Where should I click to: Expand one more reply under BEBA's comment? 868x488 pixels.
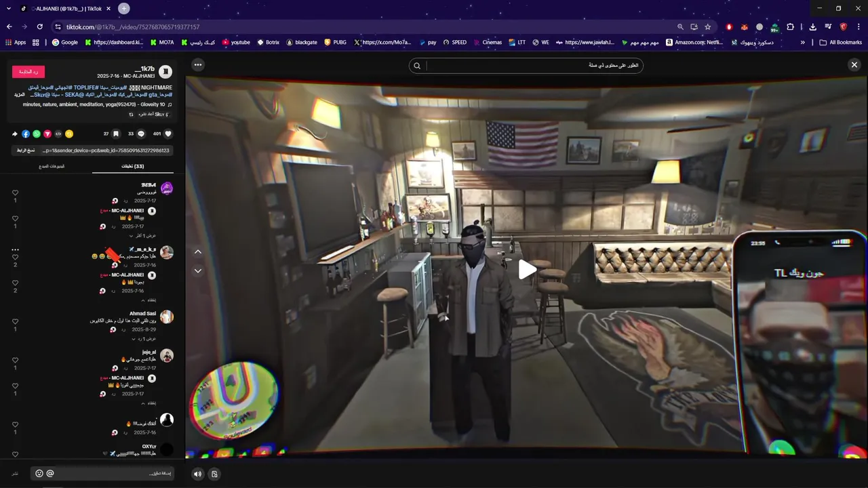pos(143,235)
